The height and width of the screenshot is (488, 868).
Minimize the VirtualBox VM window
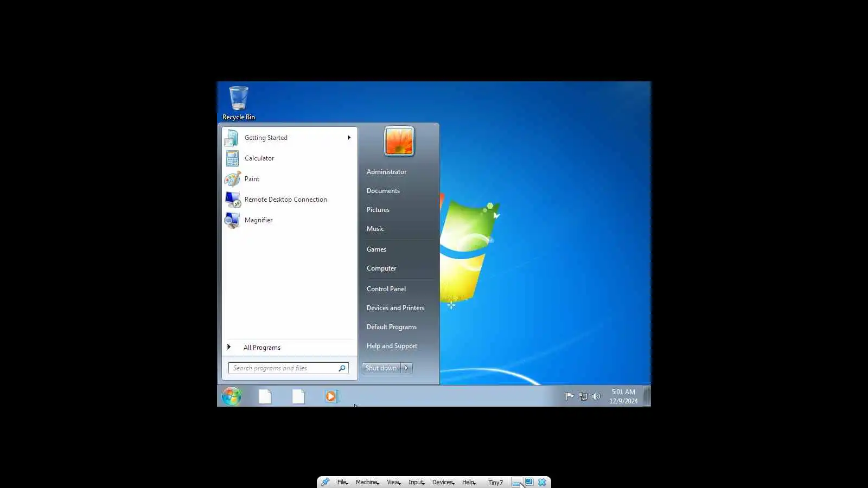pyautogui.click(x=516, y=482)
